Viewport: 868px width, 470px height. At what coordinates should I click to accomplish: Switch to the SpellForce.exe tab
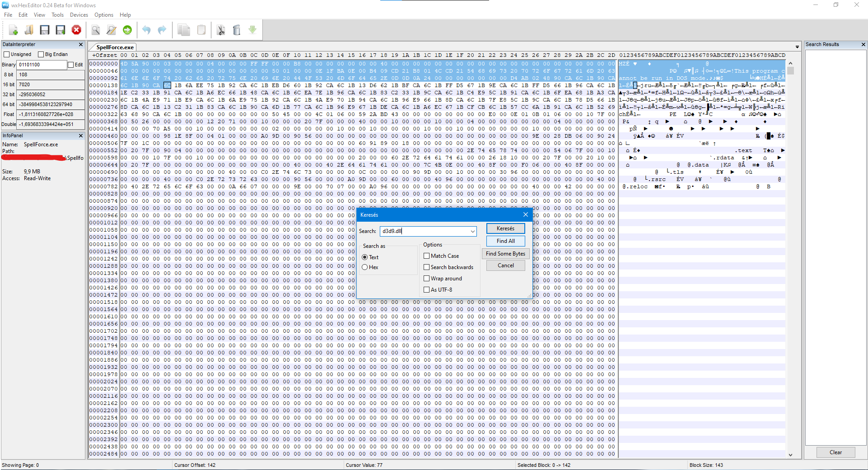point(115,47)
